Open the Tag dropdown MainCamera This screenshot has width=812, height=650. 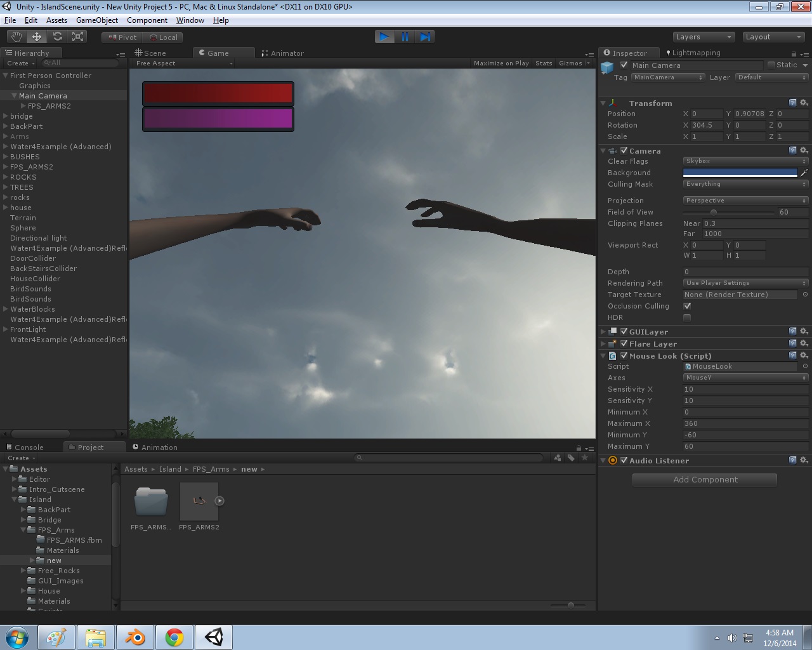pos(668,77)
